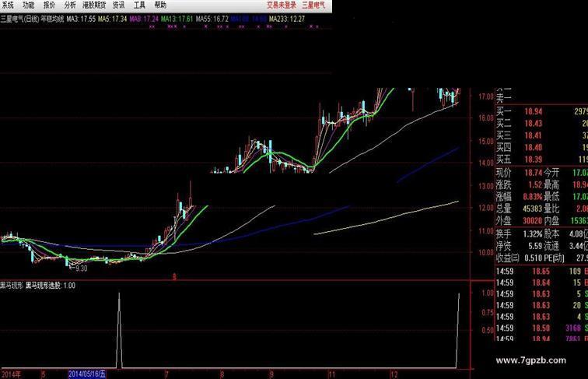Screen dimensions: 588x379
Task: Select the 买二 18.43 bid row
Action: coord(542,124)
